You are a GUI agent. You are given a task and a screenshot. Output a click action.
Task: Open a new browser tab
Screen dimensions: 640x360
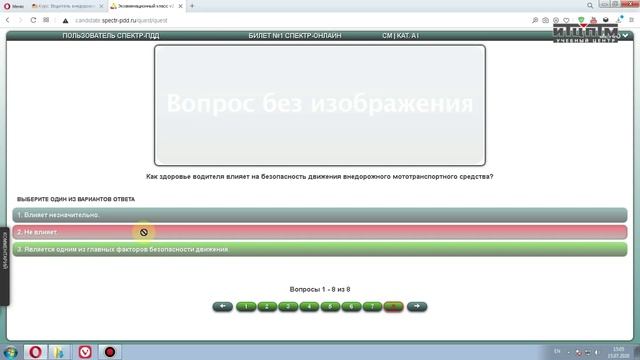[192, 6]
